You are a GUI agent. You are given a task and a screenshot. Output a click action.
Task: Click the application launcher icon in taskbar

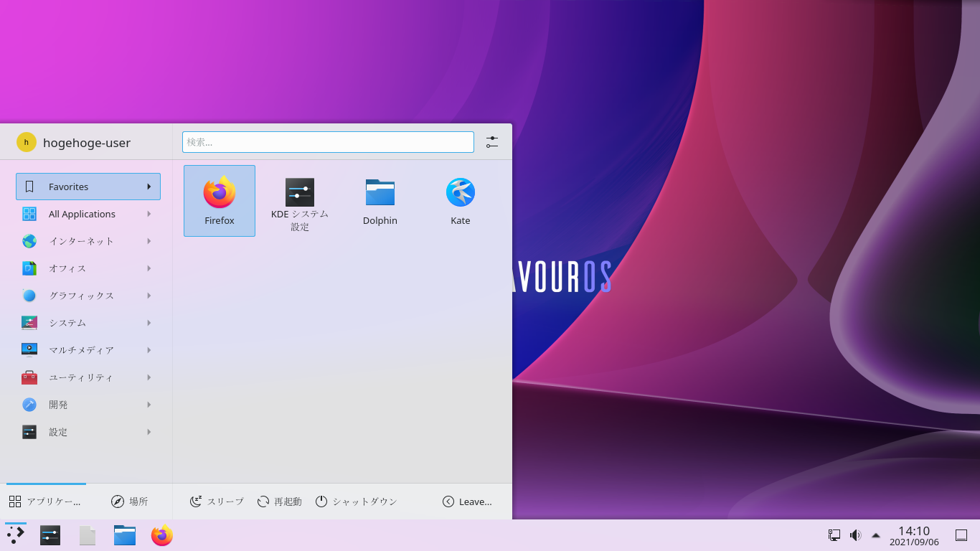[x=16, y=535]
